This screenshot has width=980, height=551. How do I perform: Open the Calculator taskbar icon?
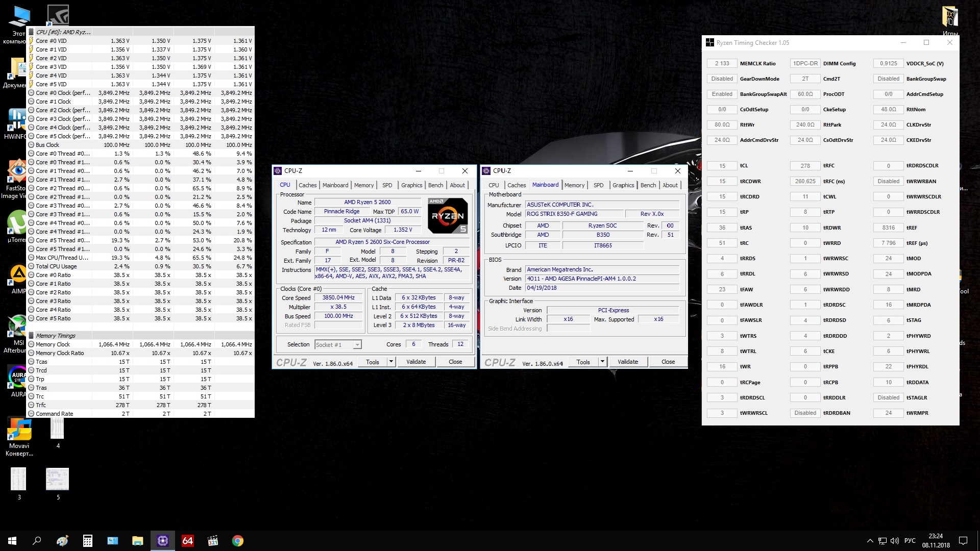(x=88, y=541)
